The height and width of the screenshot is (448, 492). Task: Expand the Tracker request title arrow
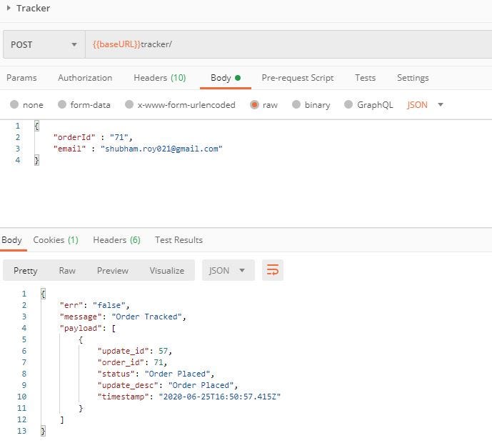9,8
